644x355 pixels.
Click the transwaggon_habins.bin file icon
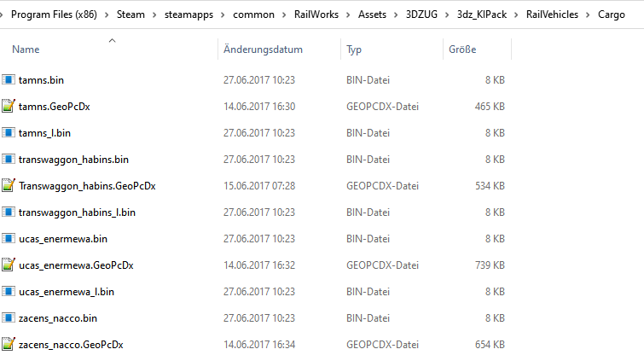[x=9, y=160]
